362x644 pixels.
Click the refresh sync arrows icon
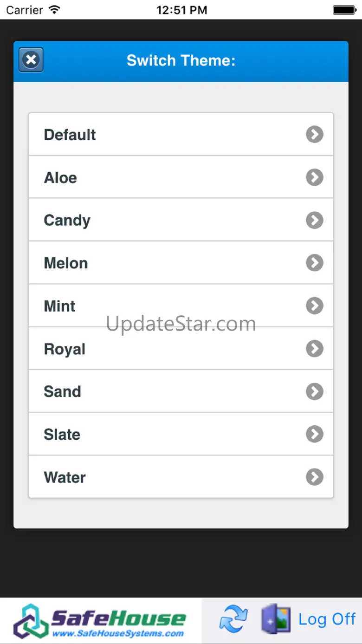tap(233, 619)
